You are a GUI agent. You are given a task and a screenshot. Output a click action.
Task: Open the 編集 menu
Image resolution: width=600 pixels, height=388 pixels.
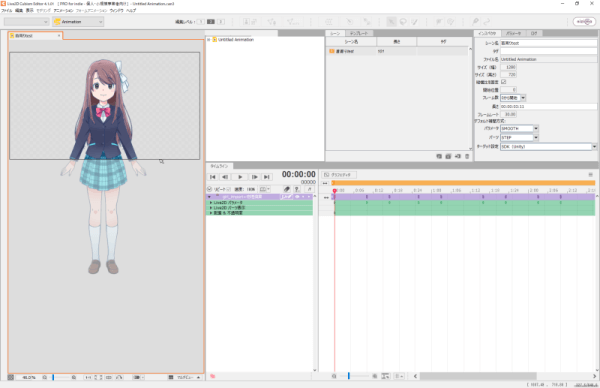point(19,11)
